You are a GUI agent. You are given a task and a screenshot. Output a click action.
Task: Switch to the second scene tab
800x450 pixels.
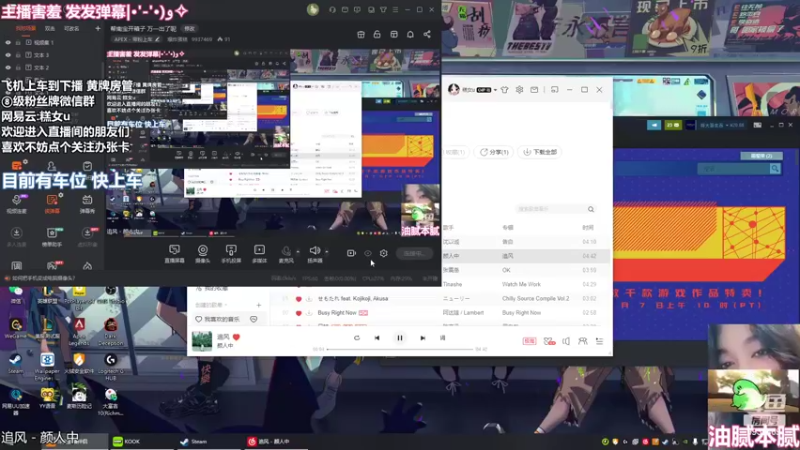(49, 29)
